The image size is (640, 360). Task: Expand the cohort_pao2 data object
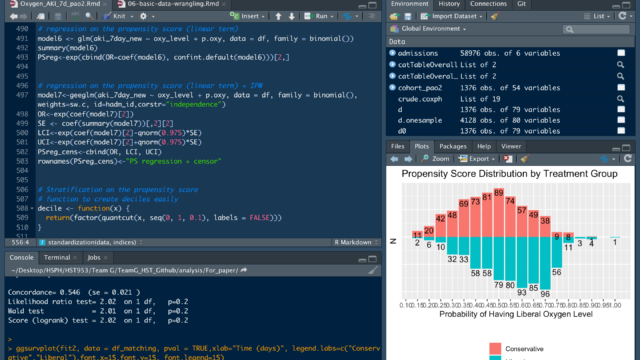point(392,87)
